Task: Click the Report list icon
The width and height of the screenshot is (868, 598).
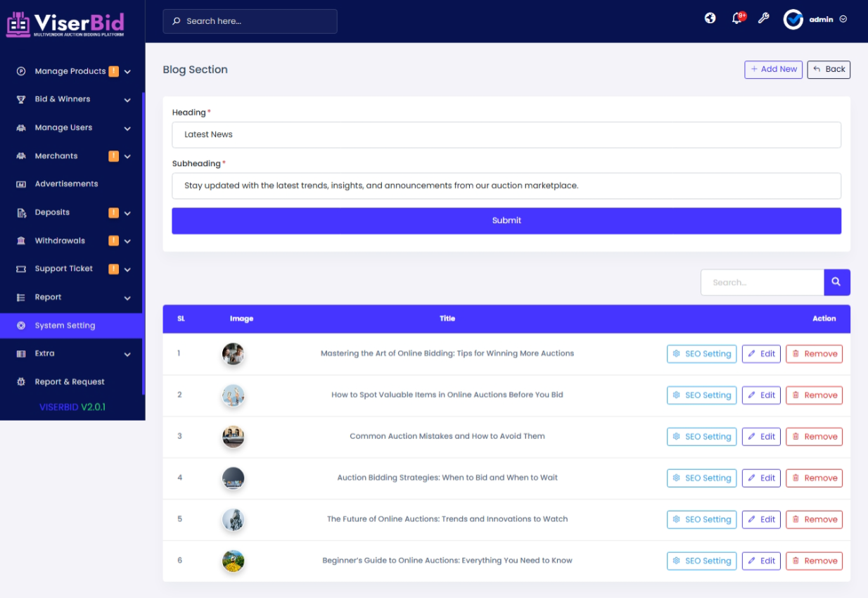Action: (x=21, y=298)
